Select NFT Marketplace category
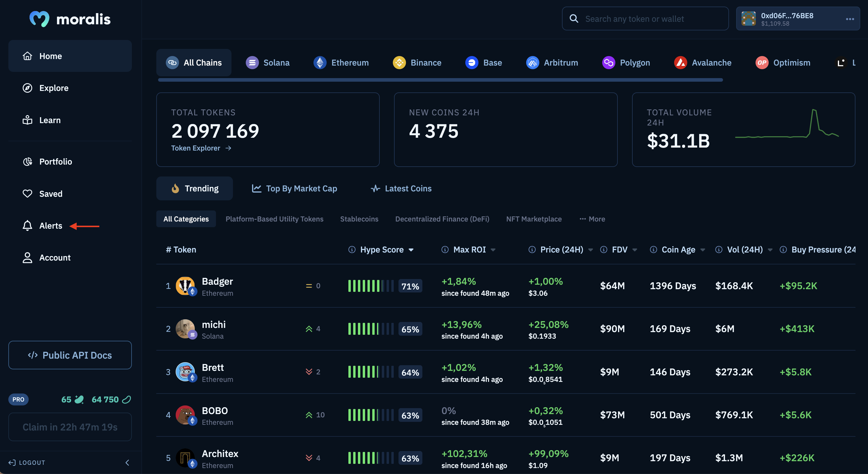 [534, 219]
